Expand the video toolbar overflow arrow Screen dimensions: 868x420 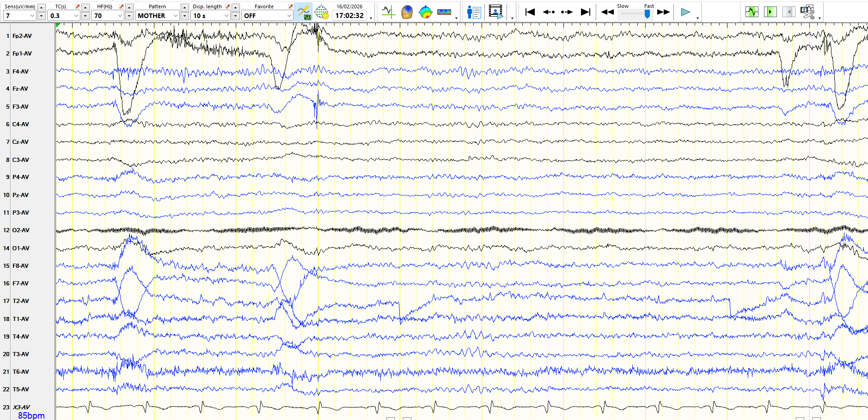512,18
